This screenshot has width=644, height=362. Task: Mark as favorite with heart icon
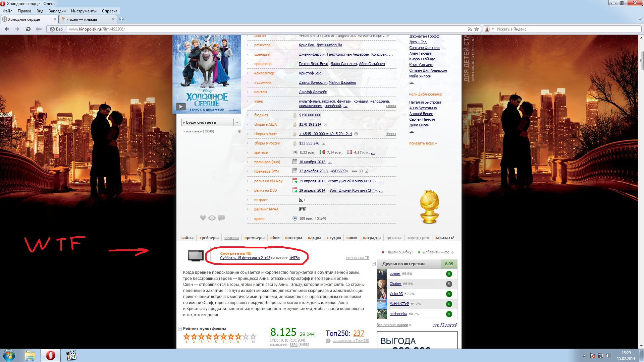point(203,218)
